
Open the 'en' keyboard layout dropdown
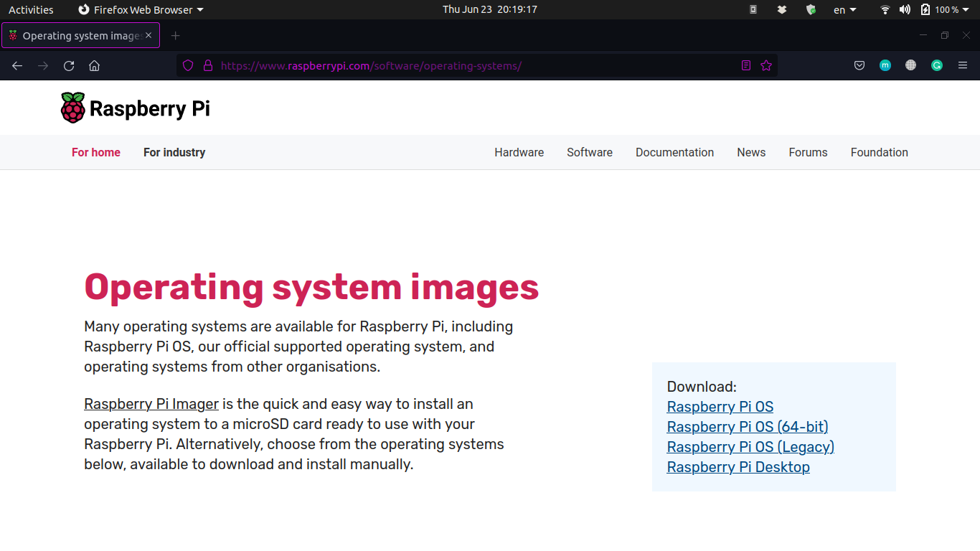click(x=844, y=9)
